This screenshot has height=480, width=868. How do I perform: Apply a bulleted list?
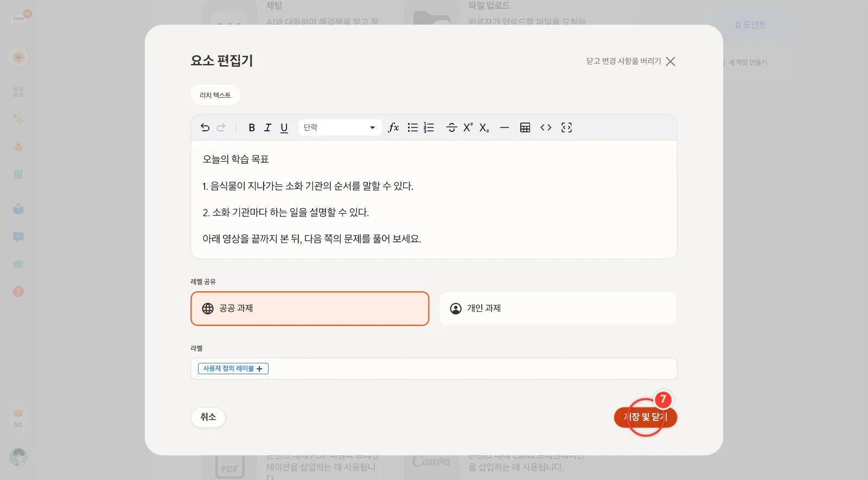tap(413, 127)
